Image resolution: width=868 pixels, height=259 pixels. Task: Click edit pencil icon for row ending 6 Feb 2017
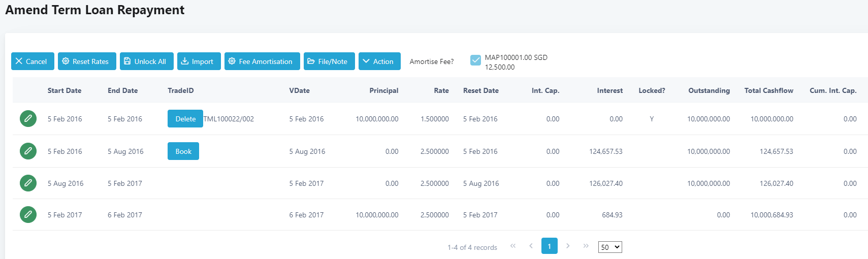(x=28, y=214)
